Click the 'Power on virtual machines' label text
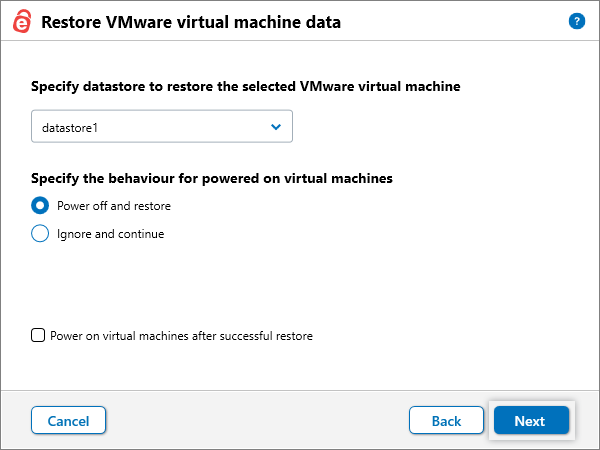Viewport: 600px width, 450px height. (181, 336)
